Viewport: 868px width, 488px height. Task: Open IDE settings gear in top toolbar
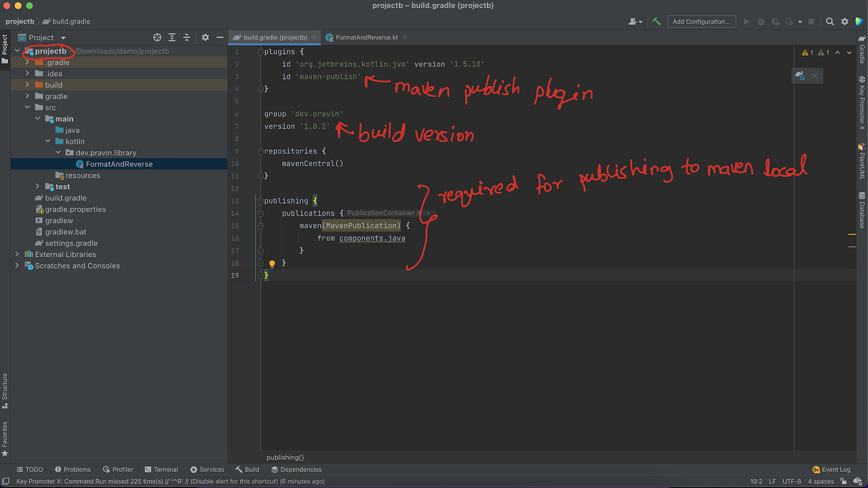pyautogui.click(x=845, y=22)
